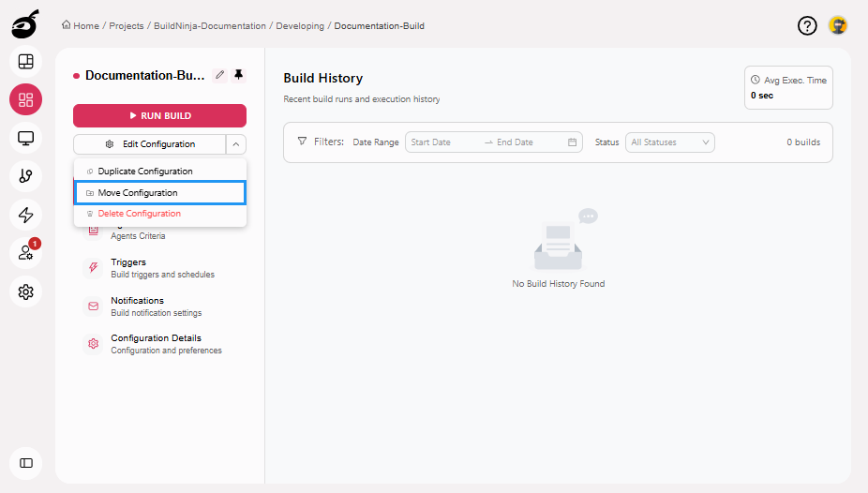Click the '0 builds' count text
The height and width of the screenshot is (493, 868).
pyautogui.click(x=803, y=142)
